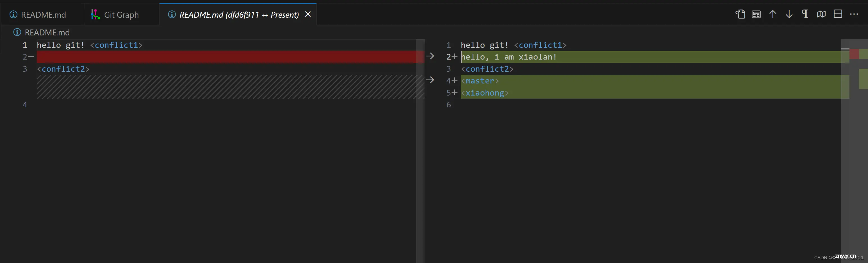Toggle whitespace pilcrow icon
This screenshot has height=263, width=868.
coord(805,14)
